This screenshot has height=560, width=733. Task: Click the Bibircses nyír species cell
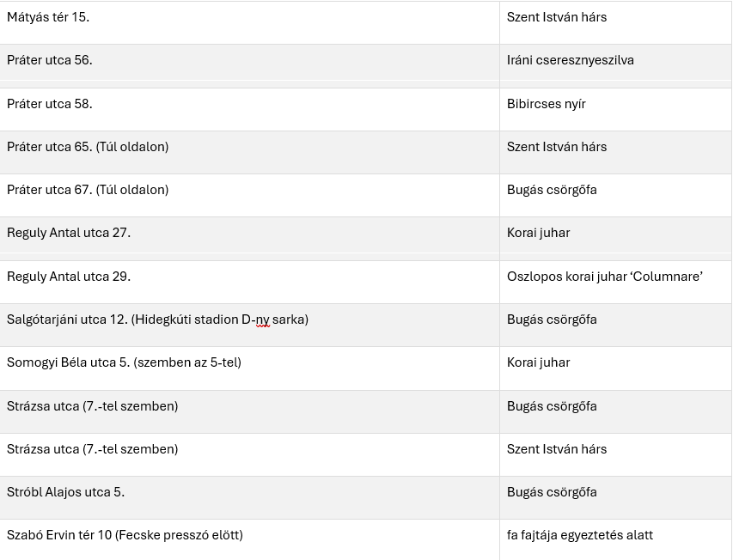[x=548, y=104]
